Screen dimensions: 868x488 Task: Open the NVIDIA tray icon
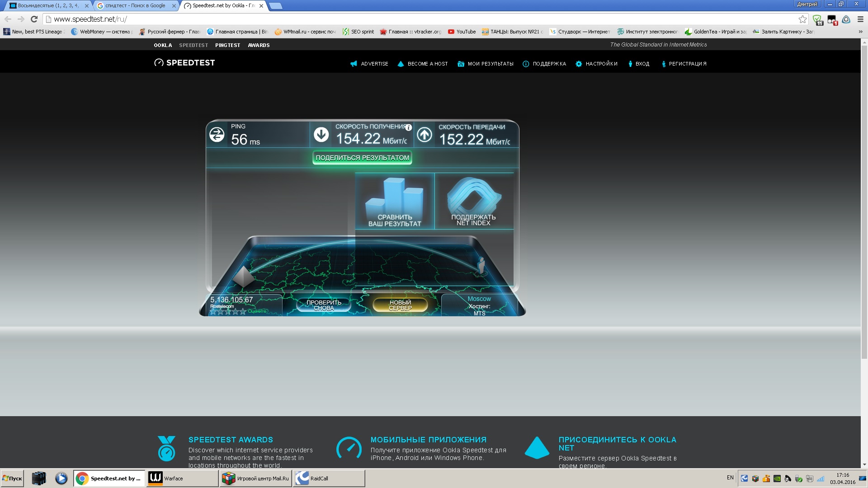point(777,479)
